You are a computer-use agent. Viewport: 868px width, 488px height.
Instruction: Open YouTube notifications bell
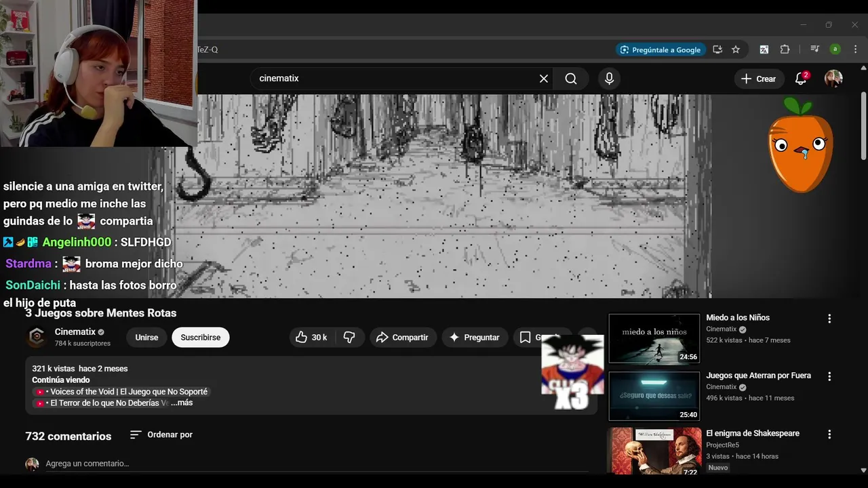801,79
